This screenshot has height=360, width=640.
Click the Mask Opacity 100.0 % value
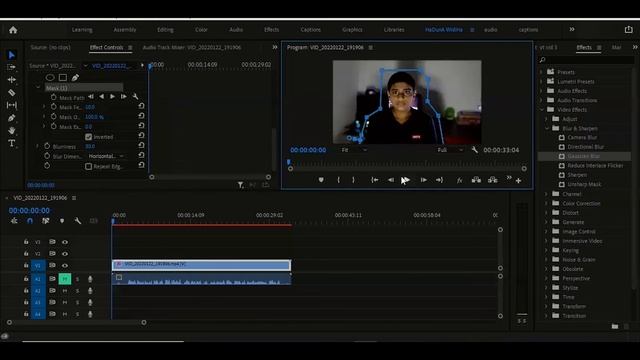point(94,117)
